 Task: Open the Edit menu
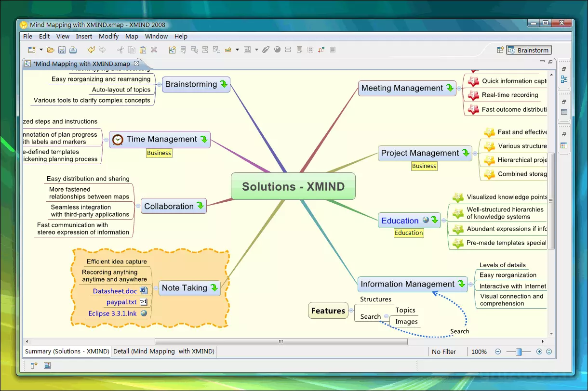[44, 36]
